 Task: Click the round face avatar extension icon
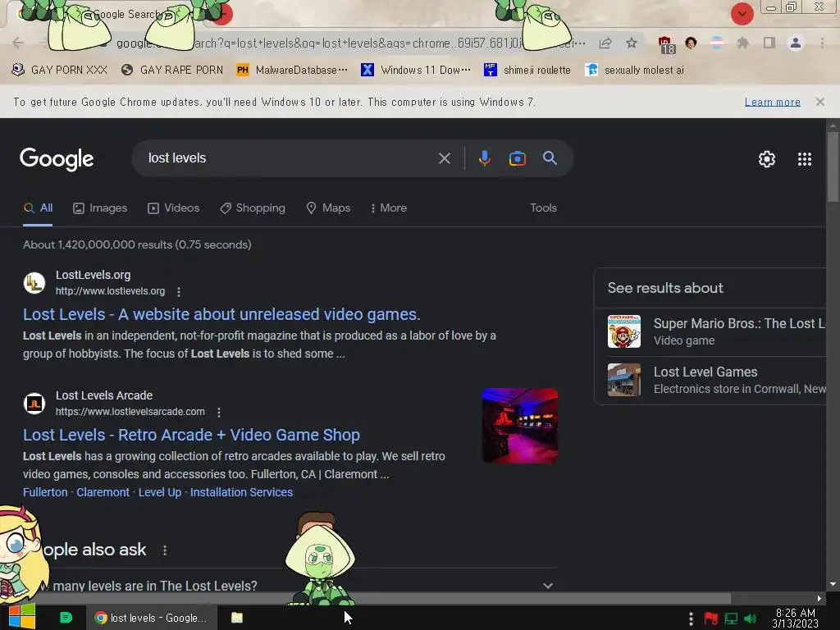pos(691,43)
